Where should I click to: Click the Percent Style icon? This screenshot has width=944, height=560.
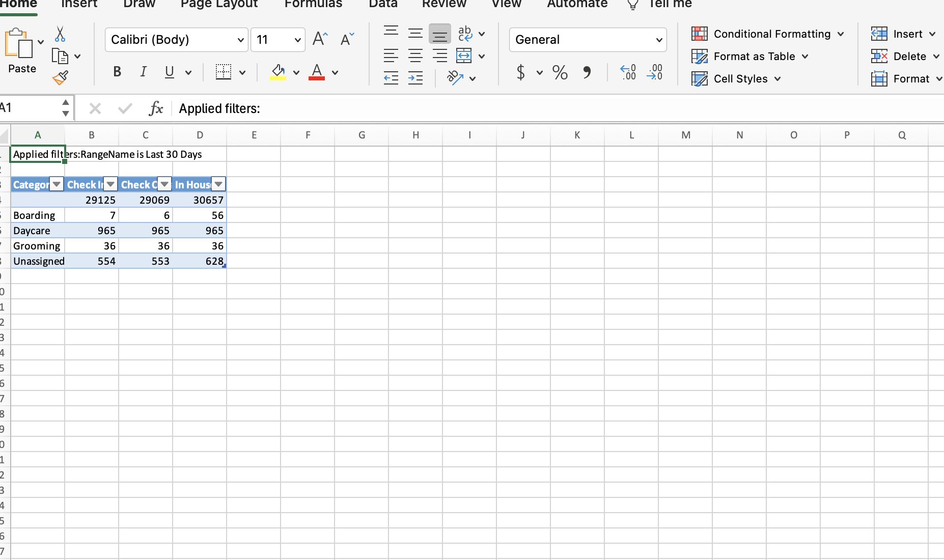point(560,72)
